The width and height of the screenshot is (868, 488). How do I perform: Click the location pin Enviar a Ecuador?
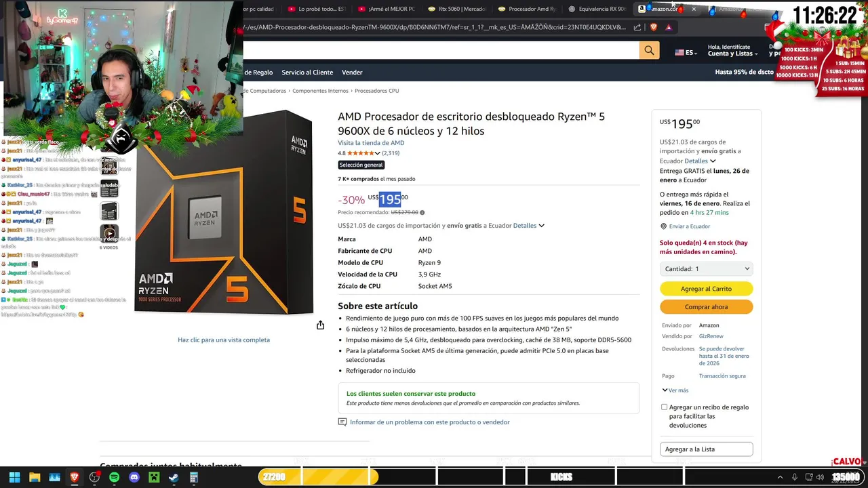click(664, 226)
